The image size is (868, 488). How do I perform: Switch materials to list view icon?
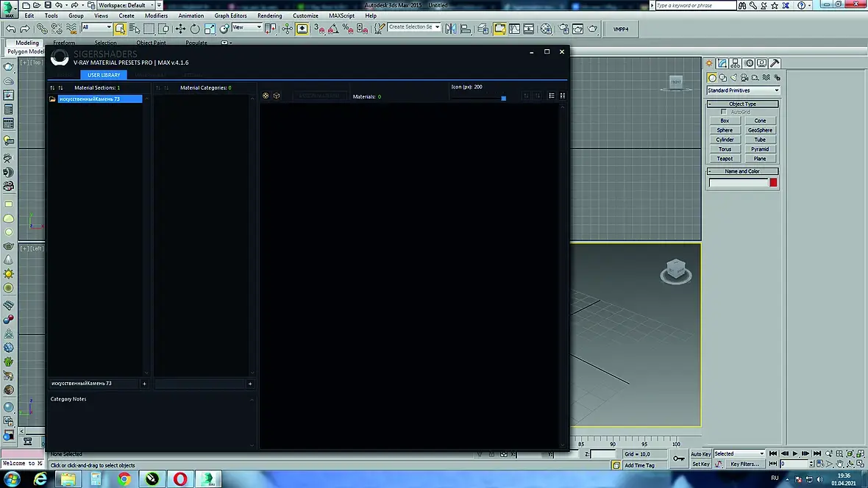(552, 96)
